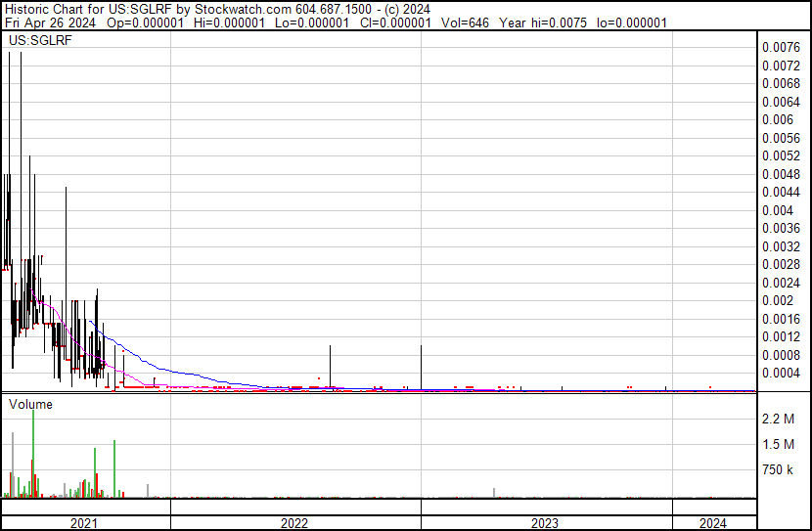812x531 pixels.
Task: Click the Volume panel label
Action: tap(31, 404)
